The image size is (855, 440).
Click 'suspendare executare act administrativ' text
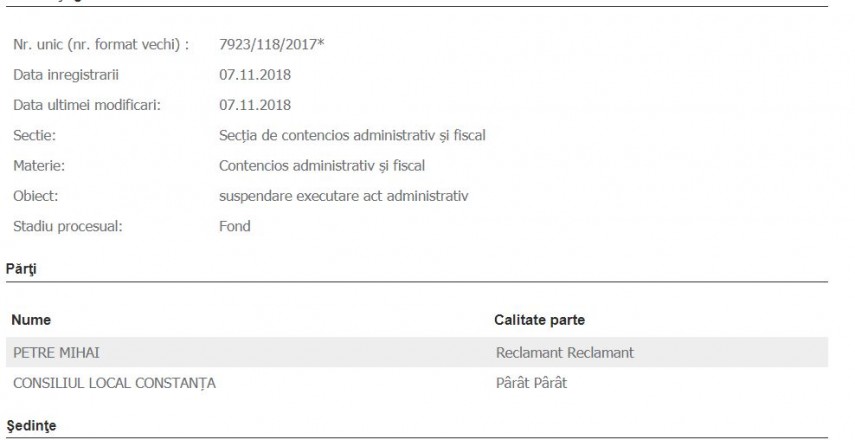pyautogui.click(x=344, y=195)
